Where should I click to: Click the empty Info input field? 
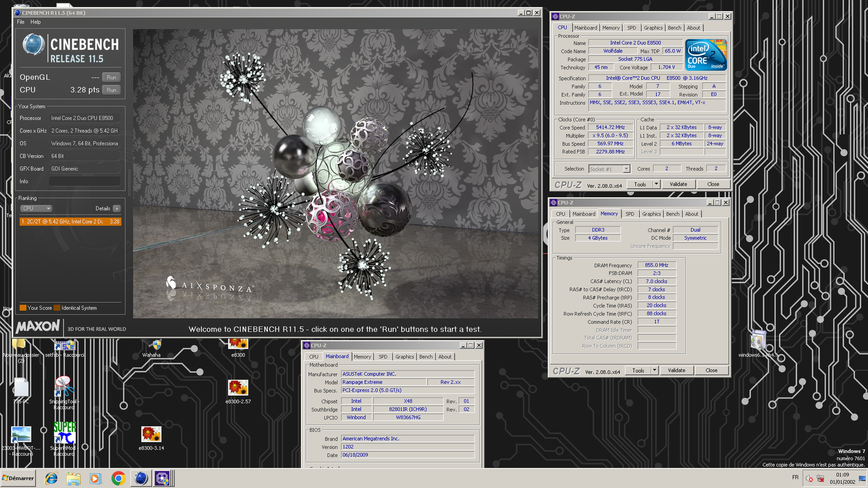coord(85,181)
